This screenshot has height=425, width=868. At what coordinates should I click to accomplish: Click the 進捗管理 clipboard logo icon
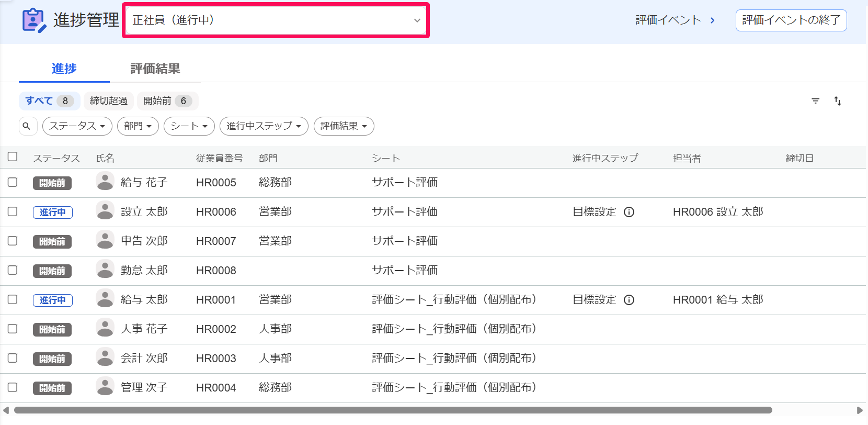33,20
